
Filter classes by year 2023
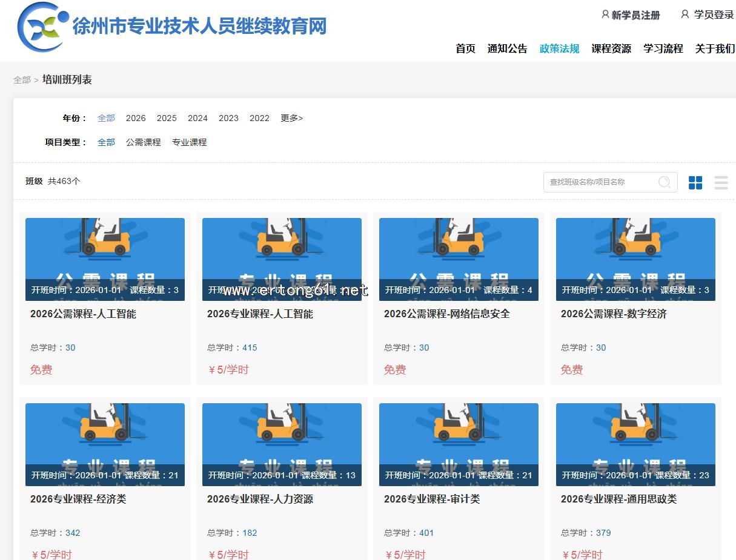(228, 118)
